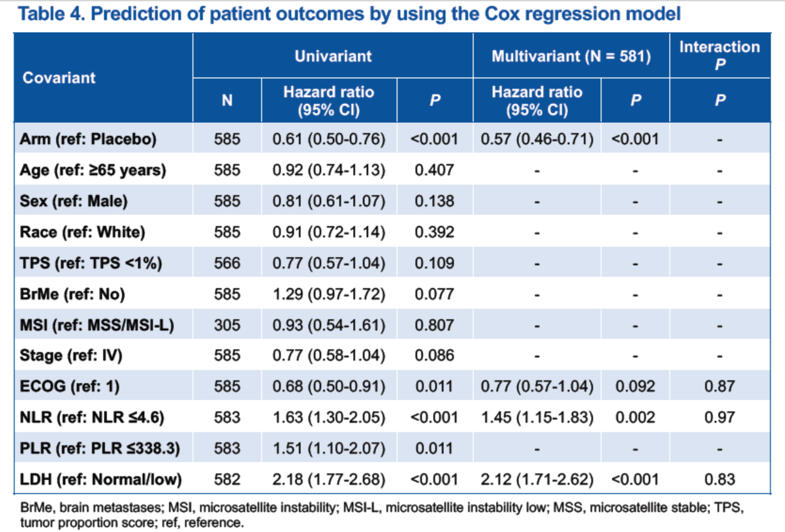Image resolution: width=785 pixels, height=532 pixels.
Task: Select the LDH interaction P value 0.83
Action: 719,479
